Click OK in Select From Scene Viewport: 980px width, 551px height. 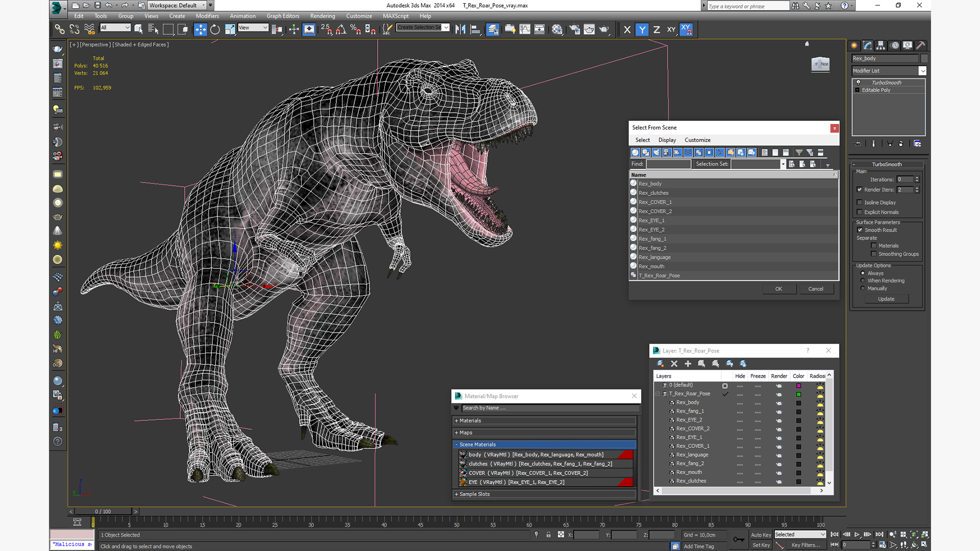(778, 289)
